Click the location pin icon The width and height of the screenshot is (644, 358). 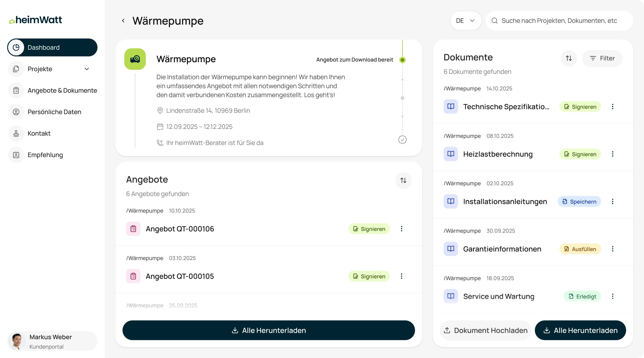pos(160,111)
